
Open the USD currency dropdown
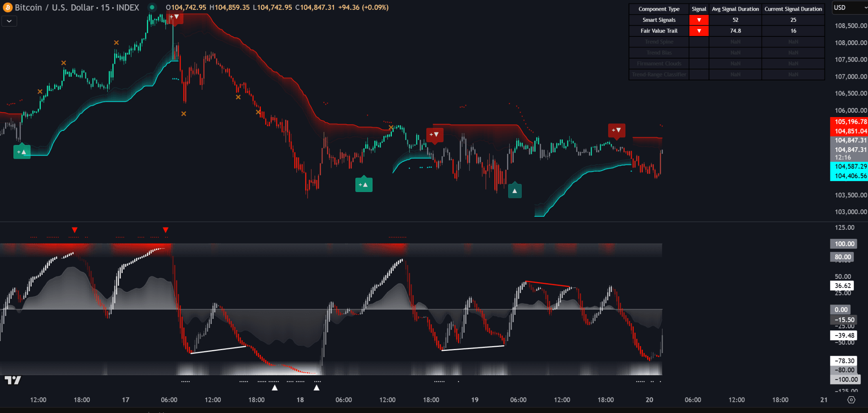(x=849, y=8)
